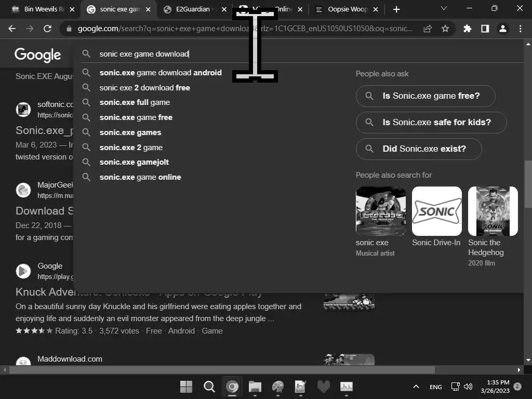Image resolution: width=532 pixels, height=399 pixels.
Task: Open Chrome three-dot menu
Action: point(520,29)
